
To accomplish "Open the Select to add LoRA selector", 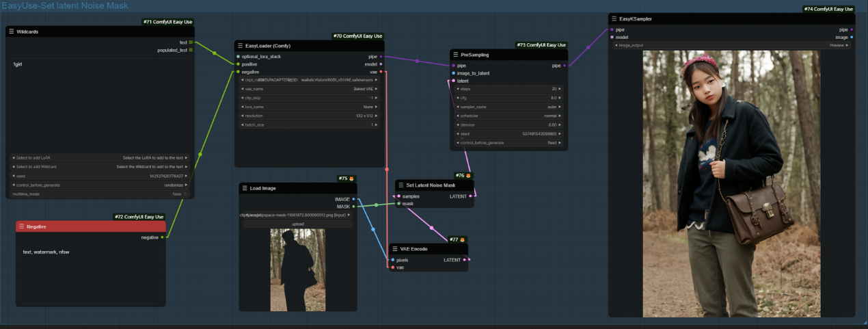I will click(x=99, y=157).
